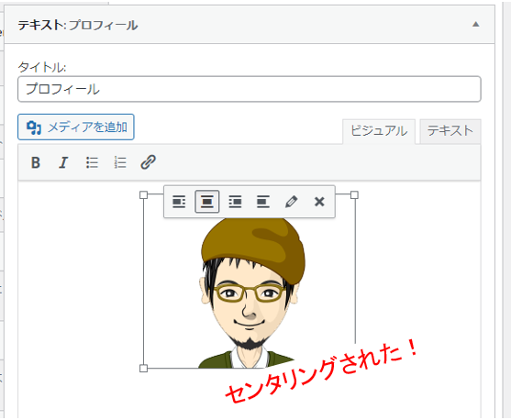511x420 pixels.
Task: Click the top-right image resize handle
Action: 354,194
